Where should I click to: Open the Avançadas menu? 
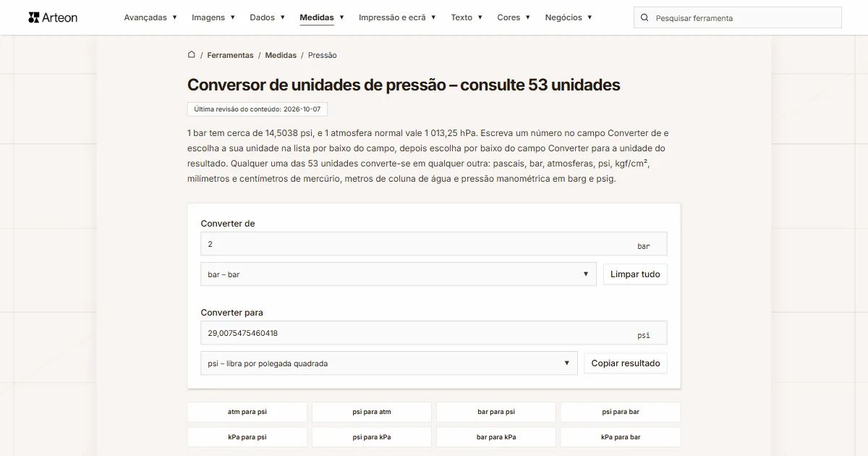[150, 17]
